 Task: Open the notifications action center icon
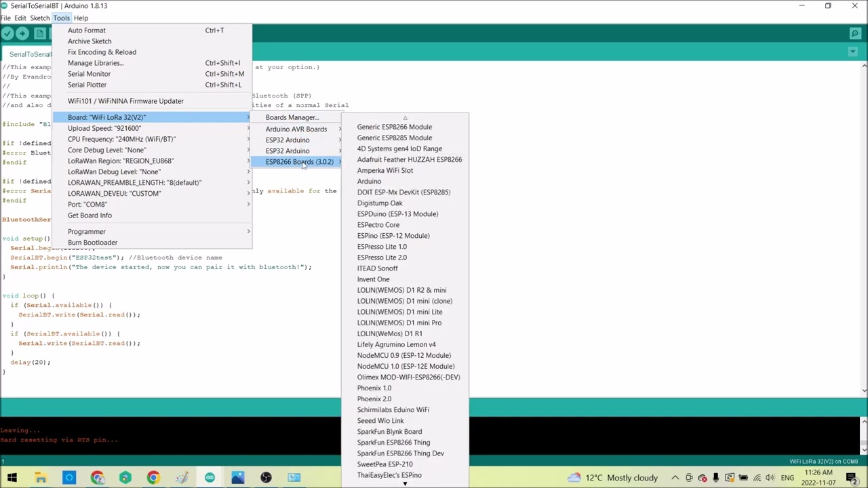[x=852, y=478]
